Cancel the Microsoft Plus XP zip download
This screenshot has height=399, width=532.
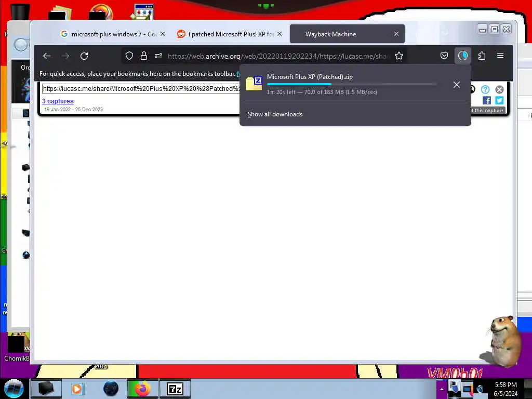[457, 85]
